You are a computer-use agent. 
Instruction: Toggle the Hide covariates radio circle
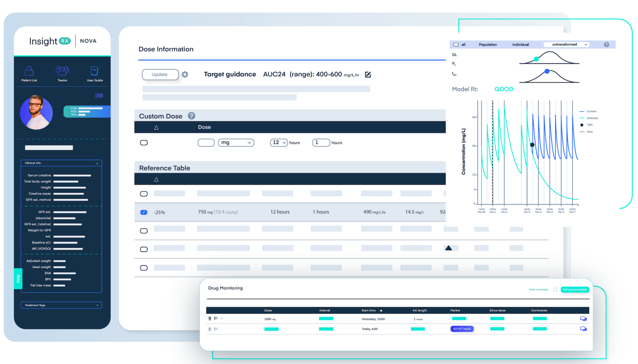pyautogui.click(x=555, y=289)
